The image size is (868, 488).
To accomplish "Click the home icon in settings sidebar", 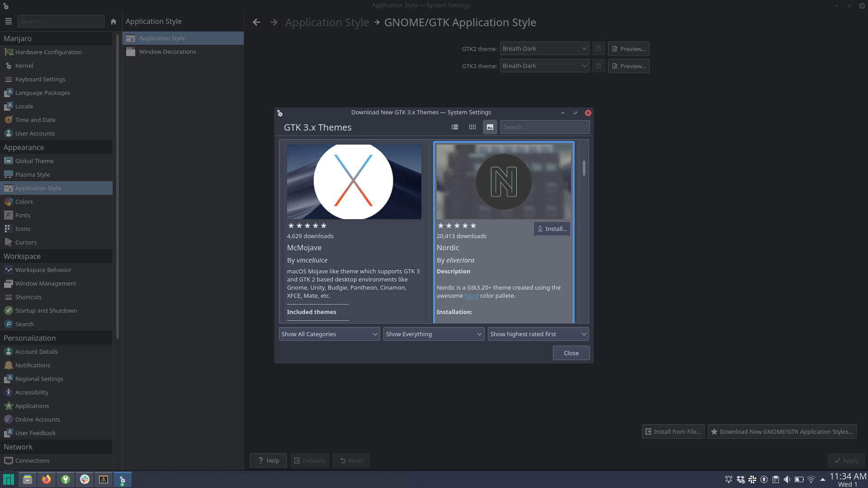I will (113, 21).
